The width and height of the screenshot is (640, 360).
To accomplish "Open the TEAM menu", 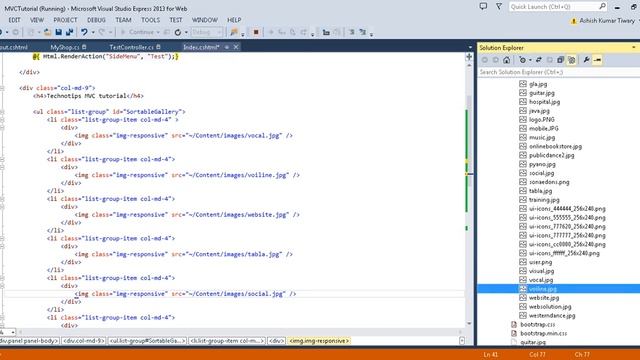I will 123,20.
